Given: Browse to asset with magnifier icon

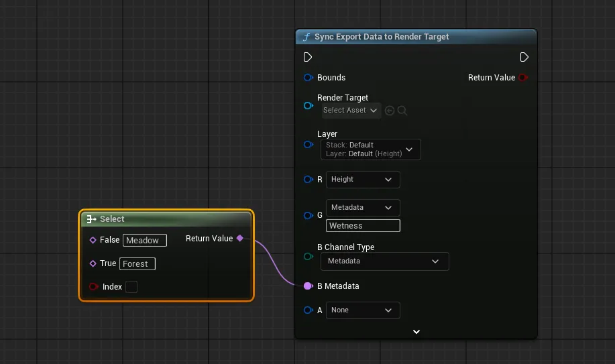Looking at the screenshot, I should [402, 111].
